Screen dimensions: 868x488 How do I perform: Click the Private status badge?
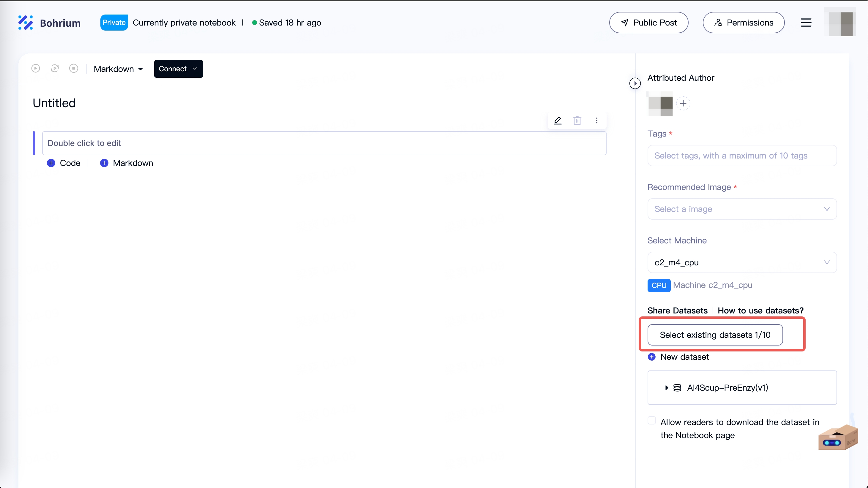click(x=114, y=23)
